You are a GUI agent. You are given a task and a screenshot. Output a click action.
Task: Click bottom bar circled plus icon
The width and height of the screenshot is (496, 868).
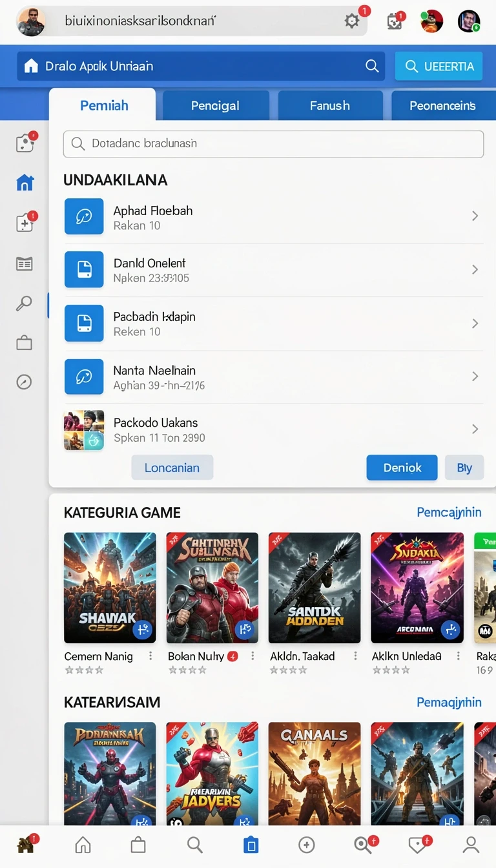point(307,845)
